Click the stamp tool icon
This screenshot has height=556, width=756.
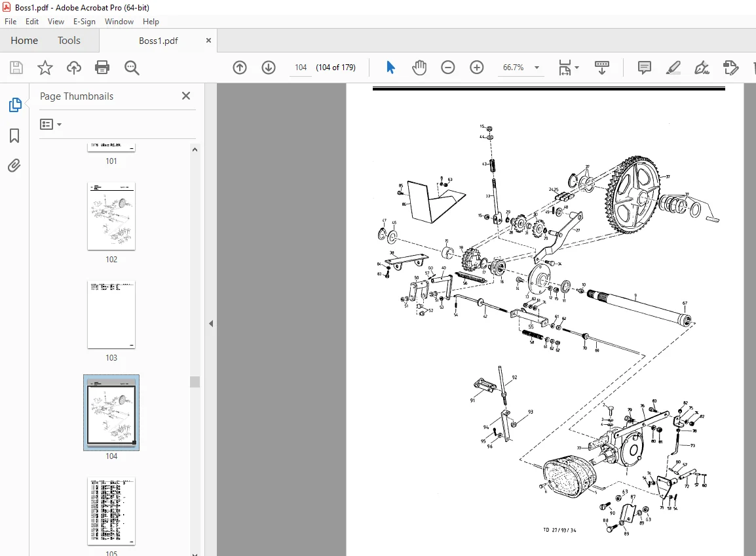point(731,68)
